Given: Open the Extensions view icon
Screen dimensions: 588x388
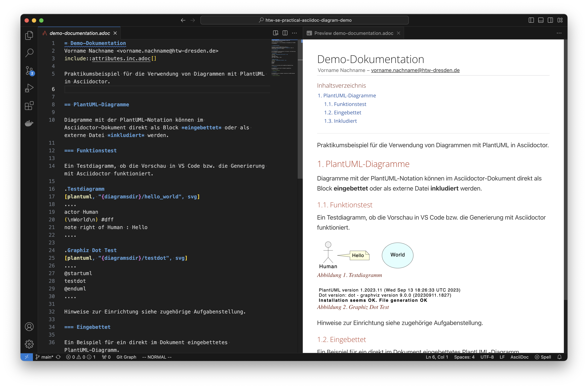Looking at the screenshot, I should [29, 106].
